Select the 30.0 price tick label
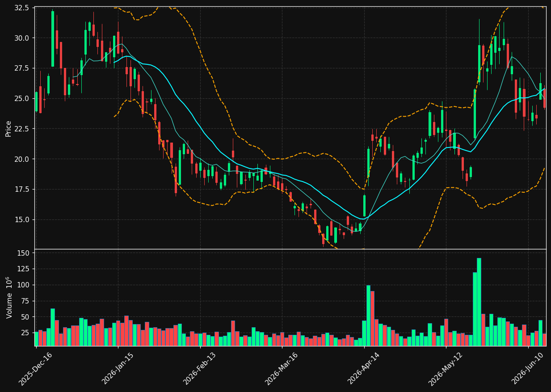Viewport: 551px width, 392px height. (22, 38)
